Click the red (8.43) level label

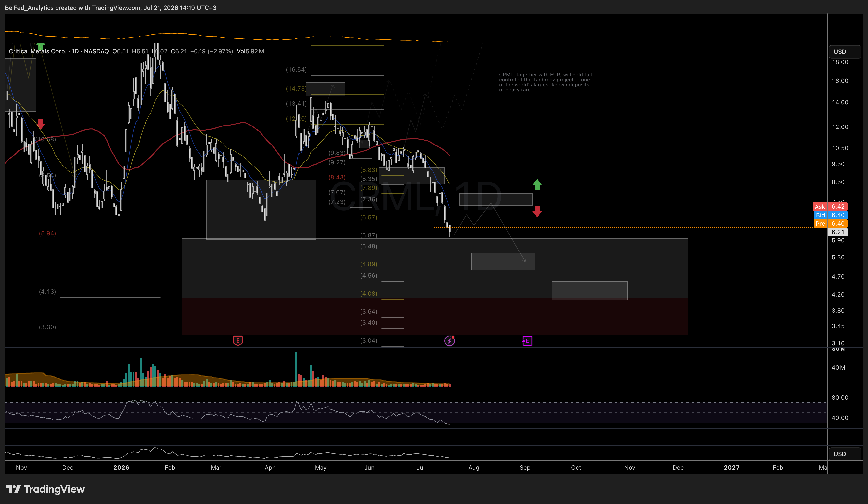[337, 177]
